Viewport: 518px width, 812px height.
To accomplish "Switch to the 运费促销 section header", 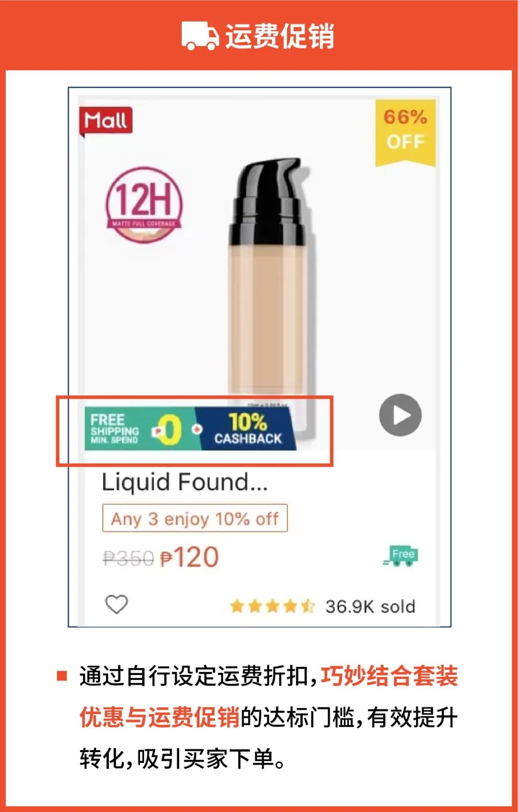I will 283,35.
